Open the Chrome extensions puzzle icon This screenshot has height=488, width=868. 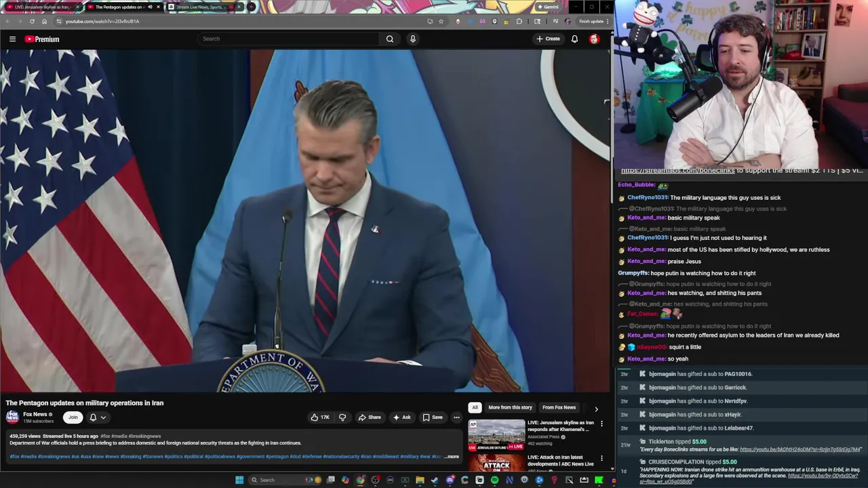click(519, 21)
